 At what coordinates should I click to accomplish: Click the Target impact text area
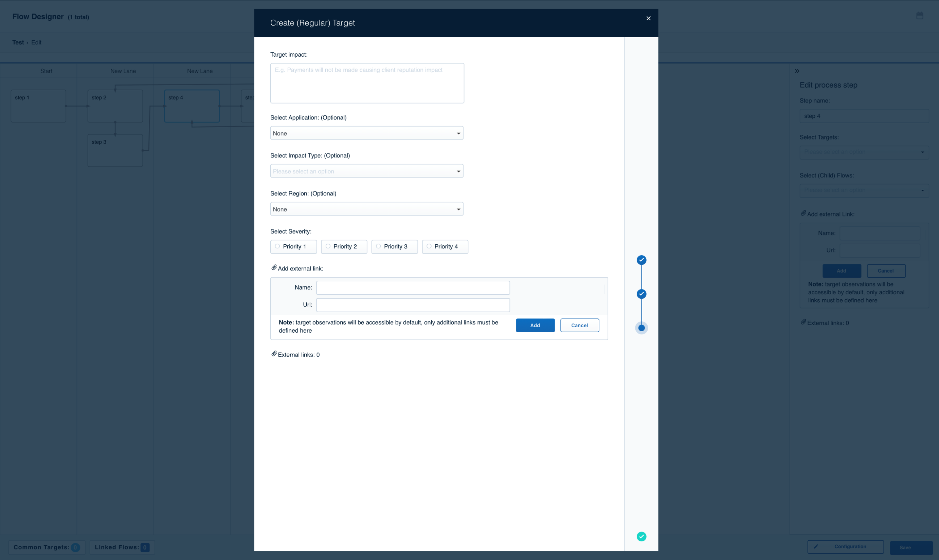point(367,83)
